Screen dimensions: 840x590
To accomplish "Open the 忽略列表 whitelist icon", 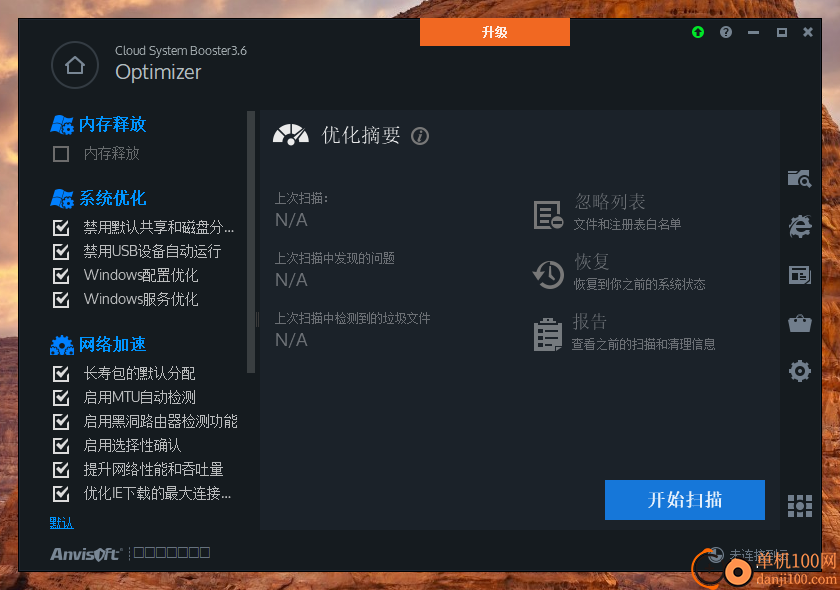I will [548, 215].
